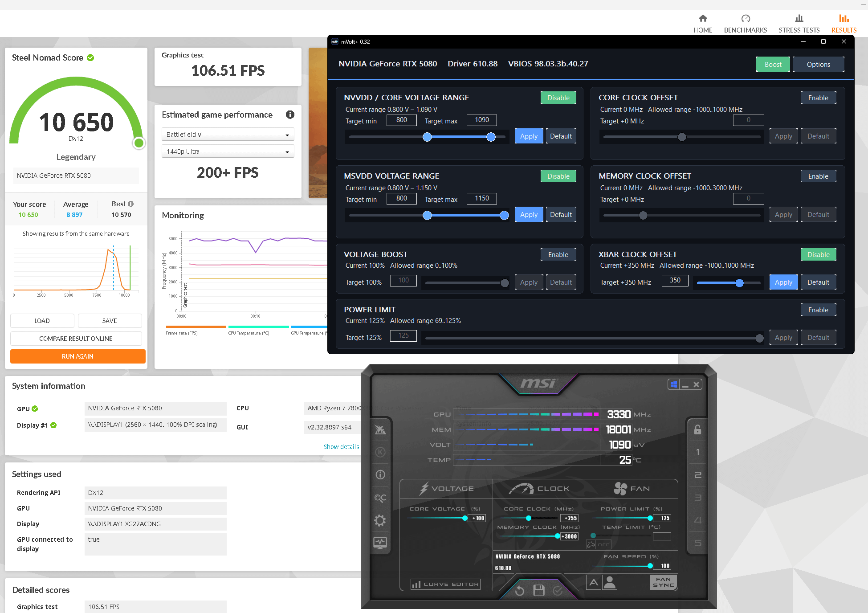
Task: Launch Afterburner OC Scanner icon
Action: (380, 498)
